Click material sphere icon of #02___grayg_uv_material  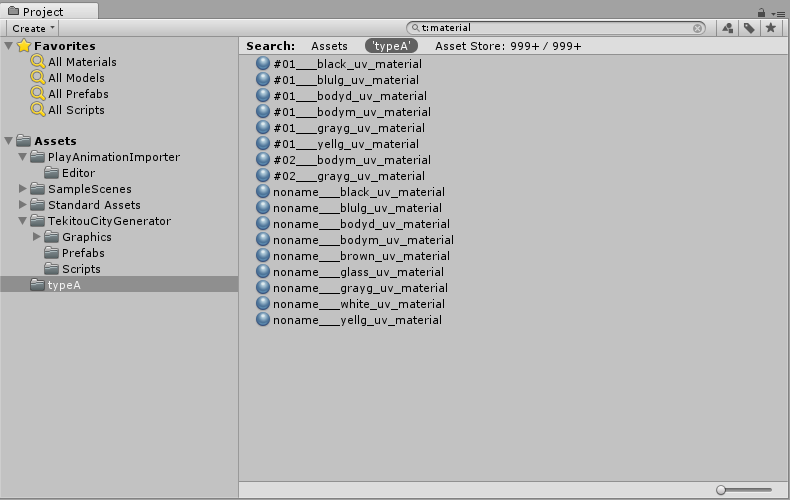[263, 175]
